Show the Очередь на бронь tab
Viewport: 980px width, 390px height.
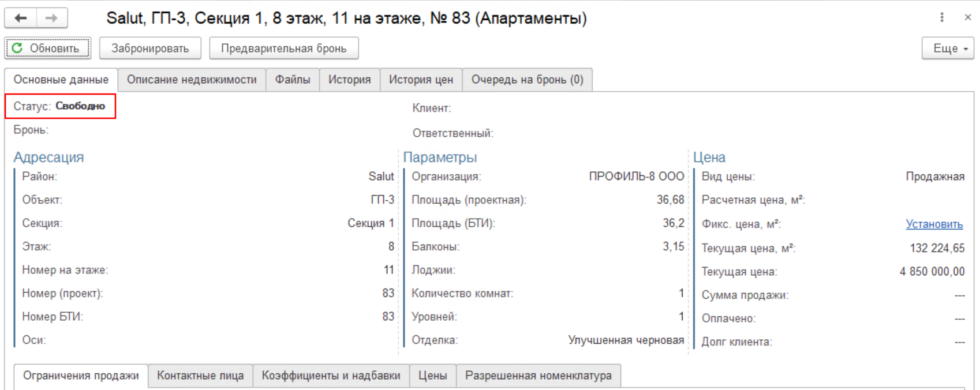pyautogui.click(x=527, y=80)
